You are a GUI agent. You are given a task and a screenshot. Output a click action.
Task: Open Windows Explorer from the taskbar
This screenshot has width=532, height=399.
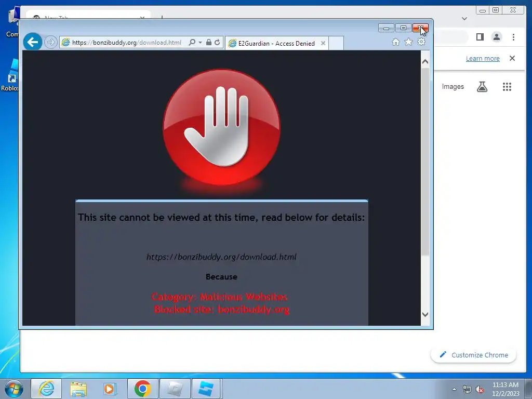point(78,389)
